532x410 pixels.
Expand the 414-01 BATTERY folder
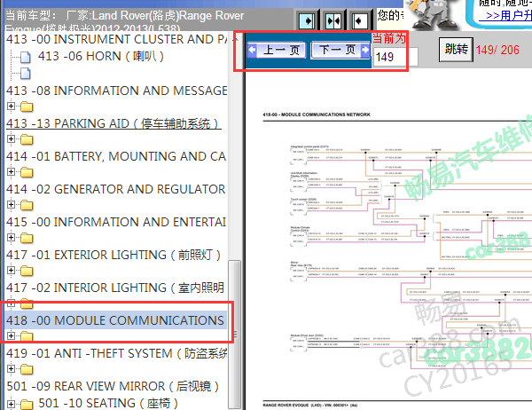pos(11,172)
